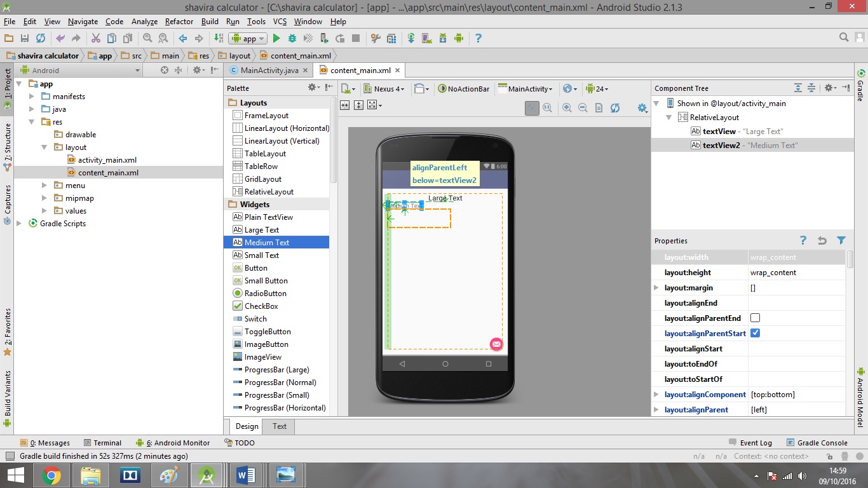Collapse all in the Component Tree
The height and width of the screenshot is (488, 868).
811,88
